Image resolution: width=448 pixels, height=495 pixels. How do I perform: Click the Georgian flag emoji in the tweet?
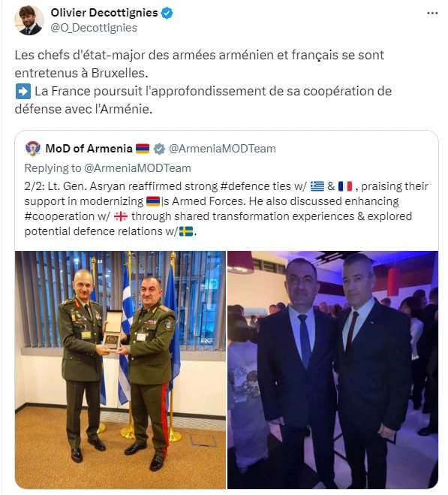coord(121,216)
